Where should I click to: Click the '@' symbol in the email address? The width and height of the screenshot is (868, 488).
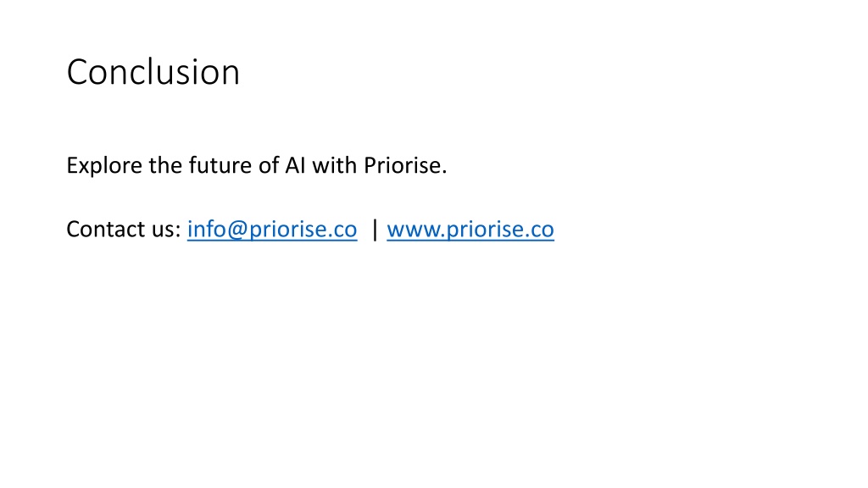(x=237, y=230)
